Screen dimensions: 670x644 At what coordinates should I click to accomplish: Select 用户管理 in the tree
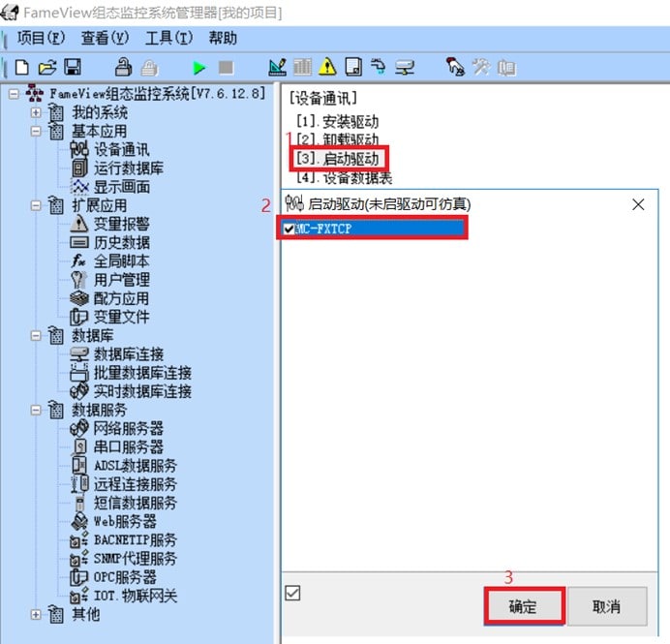tap(121, 280)
